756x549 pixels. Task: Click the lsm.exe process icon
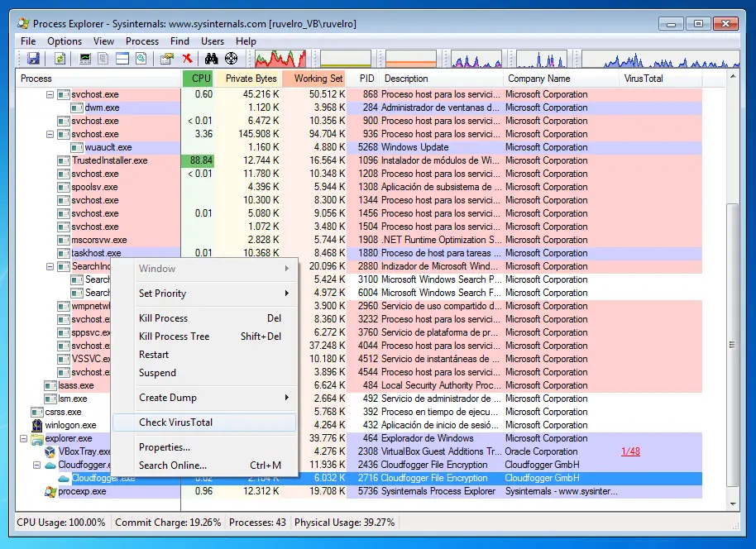coord(50,399)
